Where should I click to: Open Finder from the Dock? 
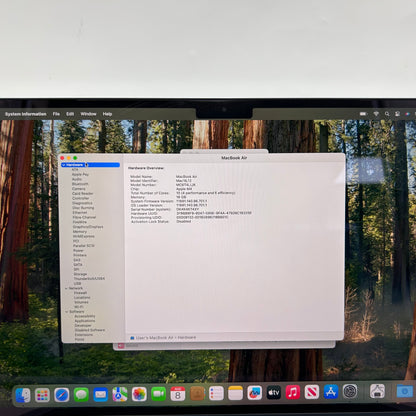click(23, 395)
